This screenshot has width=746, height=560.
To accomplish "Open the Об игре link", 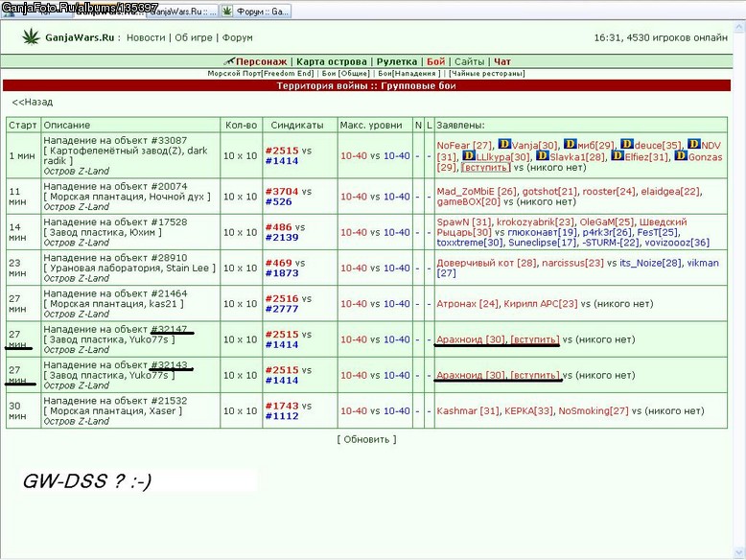I will click(x=193, y=37).
